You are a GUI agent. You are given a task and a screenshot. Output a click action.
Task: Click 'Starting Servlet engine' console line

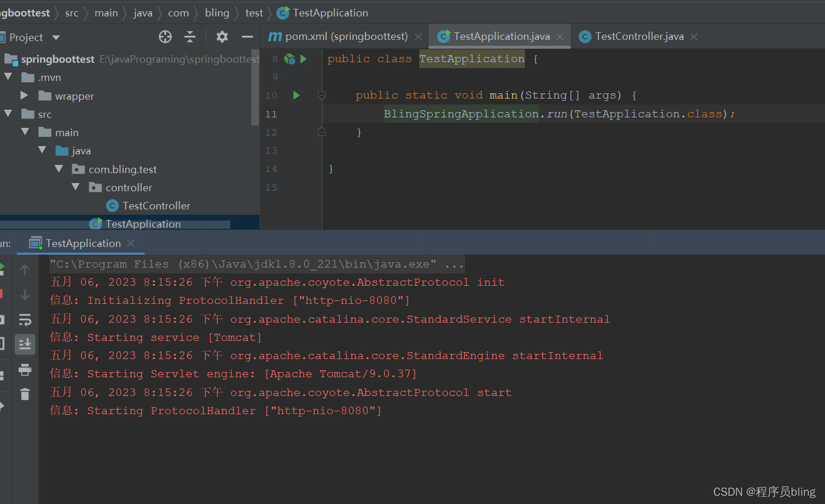click(x=233, y=374)
